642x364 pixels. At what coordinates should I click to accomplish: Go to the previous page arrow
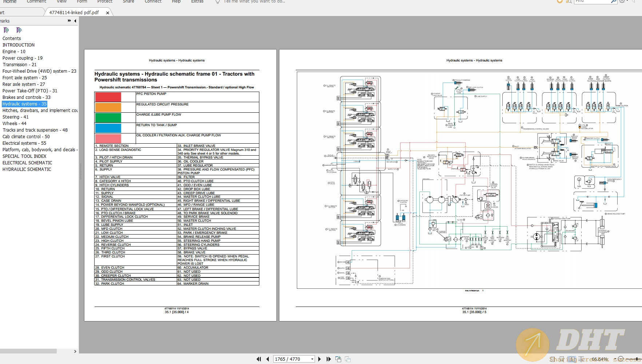tap(268, 359)
